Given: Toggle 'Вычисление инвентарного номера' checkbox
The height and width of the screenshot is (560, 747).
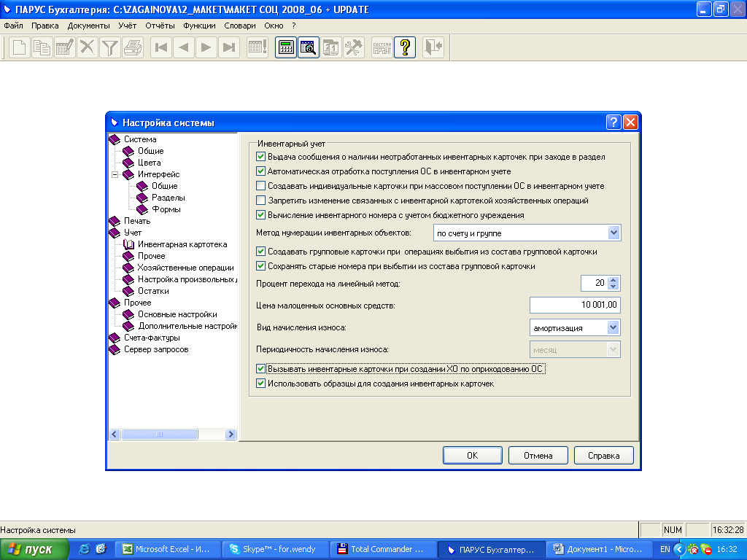Looking at the screenshot, I should [x=260, y=215].
